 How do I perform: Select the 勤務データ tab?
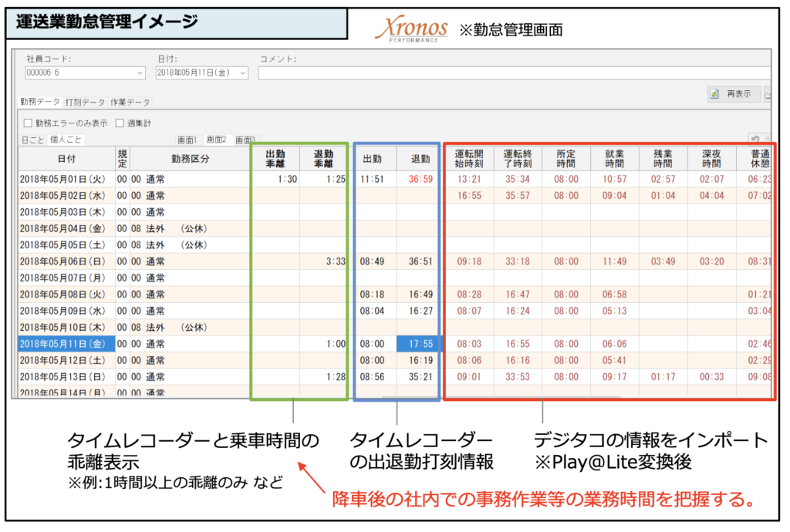click(40, 102)
